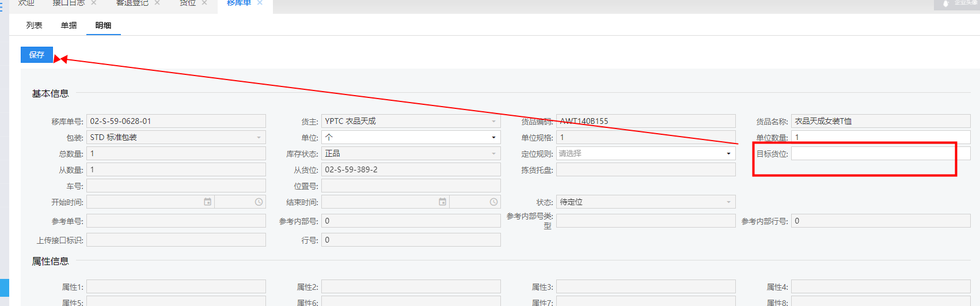Select the 明细 sub-tab
Screen dimensions: 980x306
(103, 25)
